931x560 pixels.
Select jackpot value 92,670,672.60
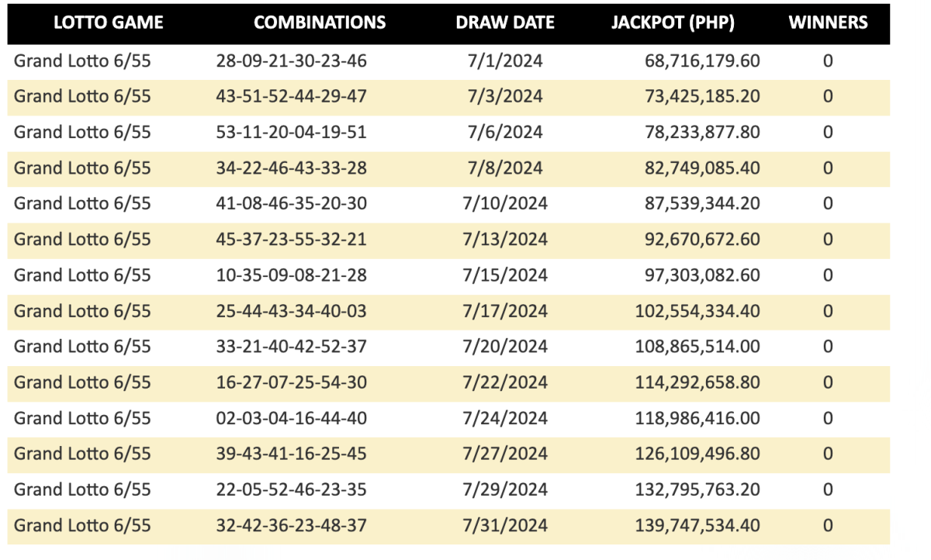[x=703, y=240]
